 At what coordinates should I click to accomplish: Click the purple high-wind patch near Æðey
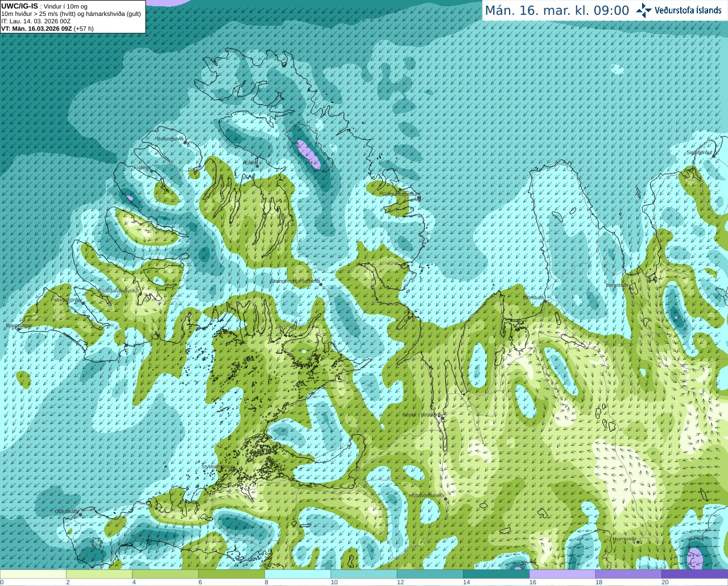click(309, 154)
